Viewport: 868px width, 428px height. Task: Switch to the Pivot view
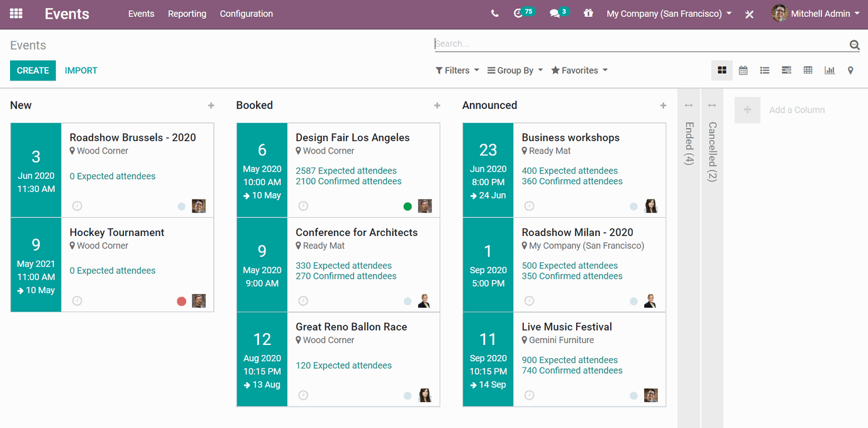[x=808, y=70]
